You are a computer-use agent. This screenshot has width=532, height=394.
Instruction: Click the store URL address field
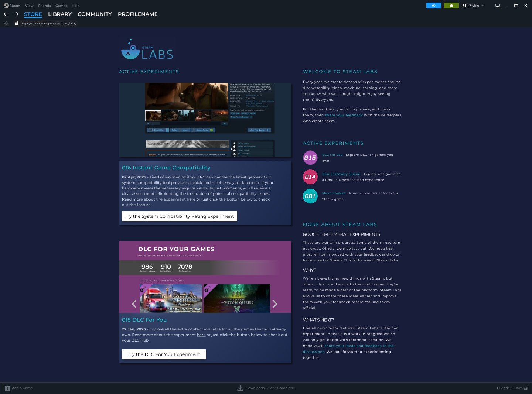coord(48,23)
